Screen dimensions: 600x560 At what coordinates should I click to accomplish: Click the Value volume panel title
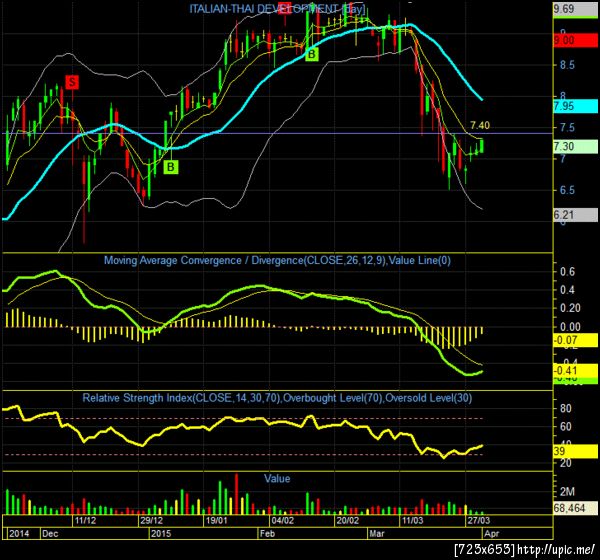[x=277, y=478]
